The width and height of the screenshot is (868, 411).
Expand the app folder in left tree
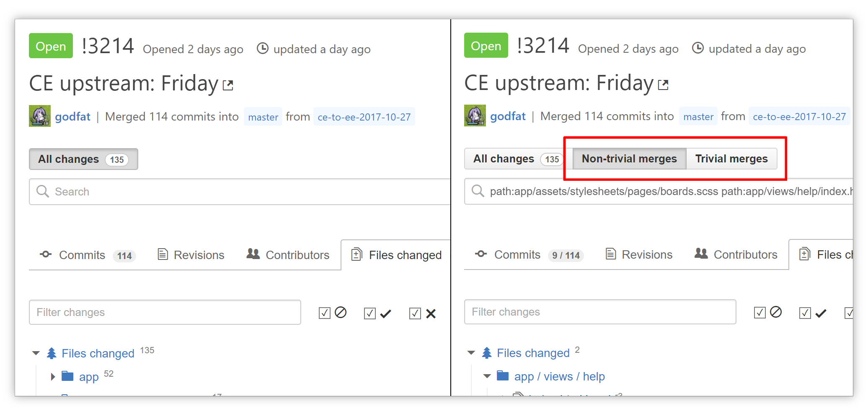[x=52, y=377]
